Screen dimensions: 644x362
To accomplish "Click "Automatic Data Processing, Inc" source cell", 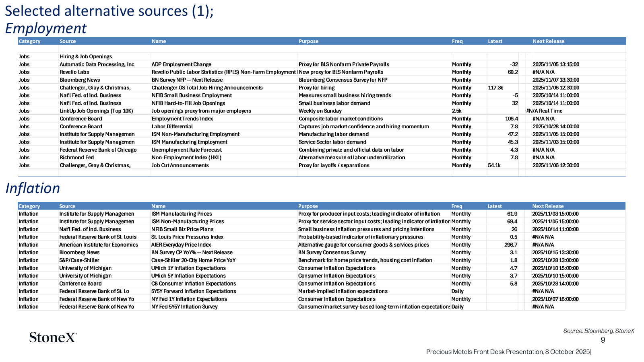I will 97,64.
